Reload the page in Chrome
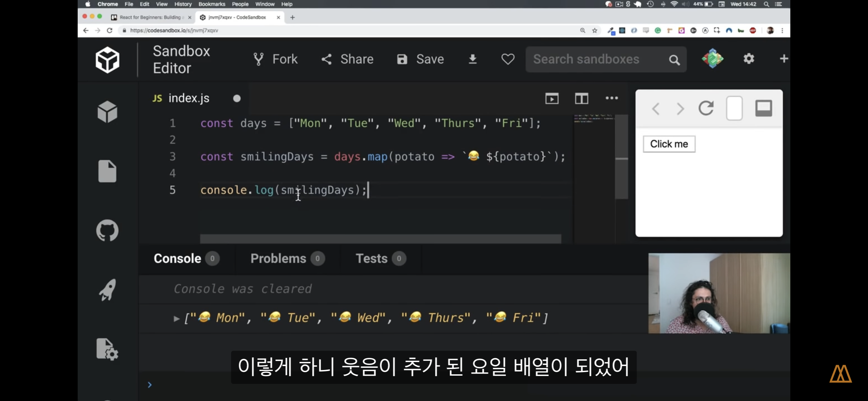The height and width of the screenshot is (401, 868). (x=110, y=30)
